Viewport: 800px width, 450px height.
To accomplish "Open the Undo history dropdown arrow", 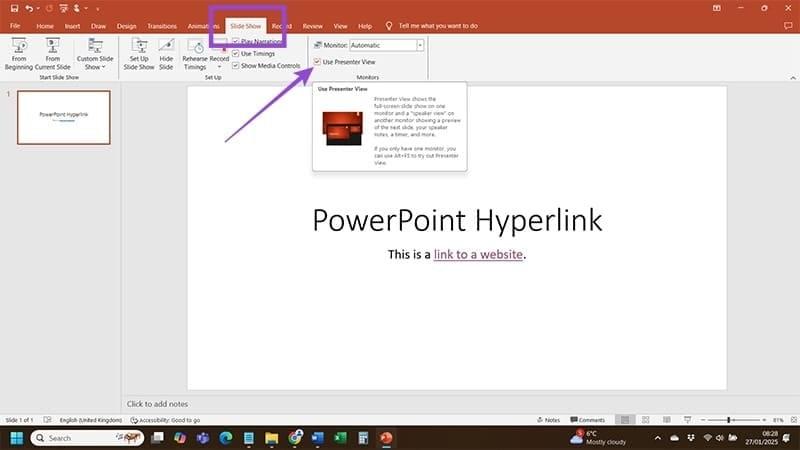I will tap(38, 8).
